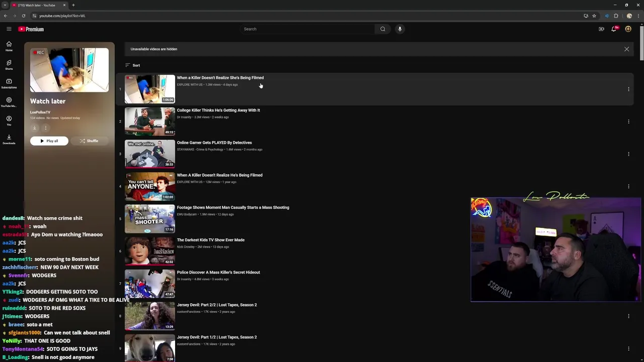Open the 'You can't tell anyone' thumbnail
This screenshot has width=644, height=362.
pos(150,186)
